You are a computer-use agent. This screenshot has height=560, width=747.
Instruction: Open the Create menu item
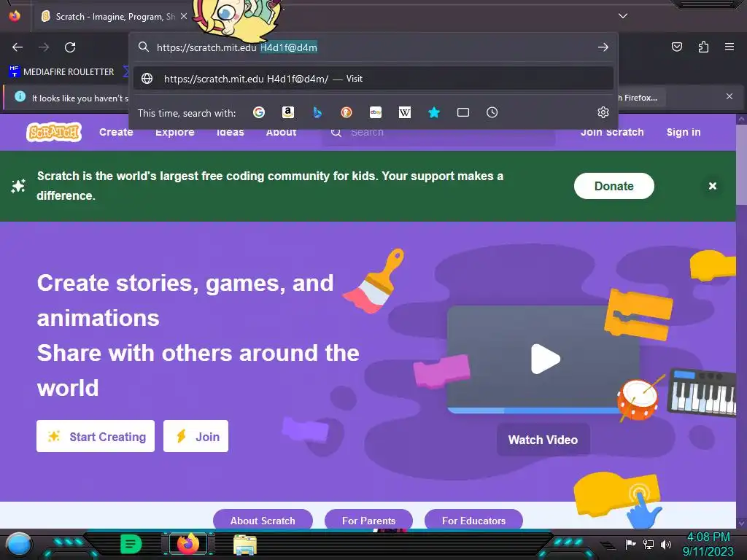[116, 133]
